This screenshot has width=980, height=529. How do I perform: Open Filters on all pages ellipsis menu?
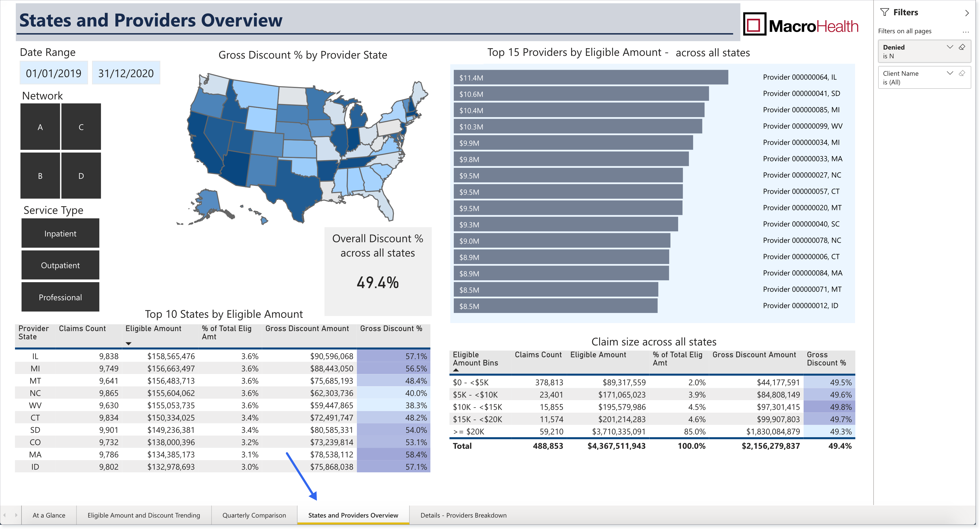(966, 32)
